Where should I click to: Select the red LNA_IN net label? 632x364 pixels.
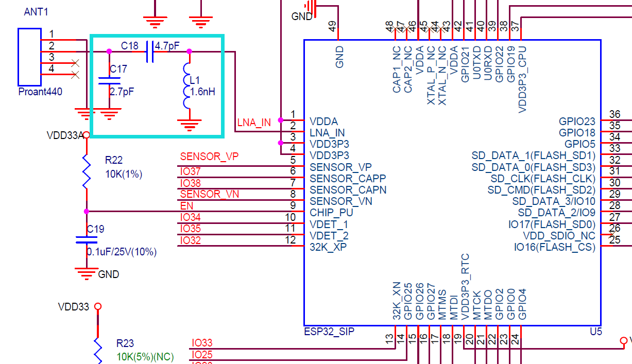pyautogui.click(x=253, y=123)
